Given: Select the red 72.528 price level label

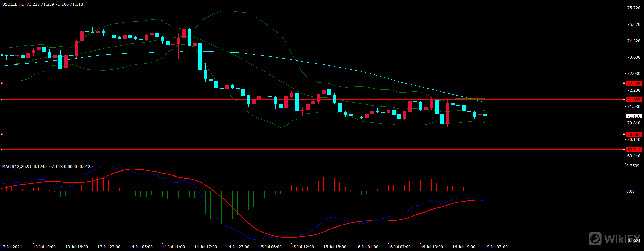Looking at the screenshot, I should click(x=634, y=83).
